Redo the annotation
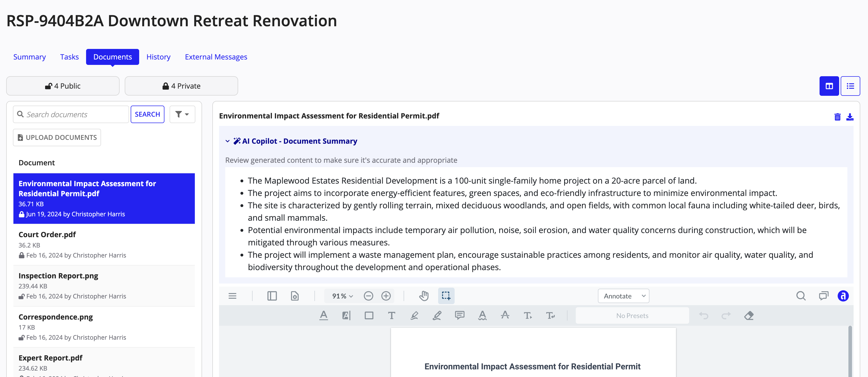Viewport: 868px width, 377px height. point(726,315)
